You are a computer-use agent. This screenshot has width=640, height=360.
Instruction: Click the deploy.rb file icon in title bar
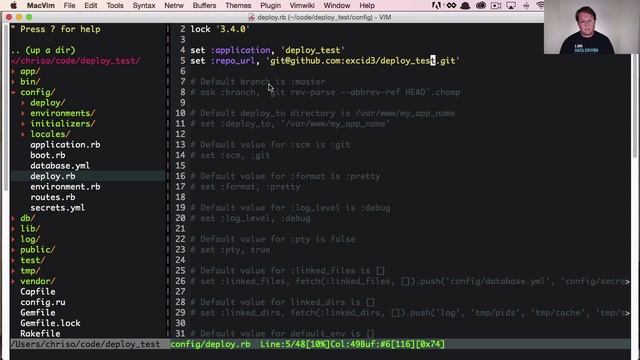[x=251, y=17]
